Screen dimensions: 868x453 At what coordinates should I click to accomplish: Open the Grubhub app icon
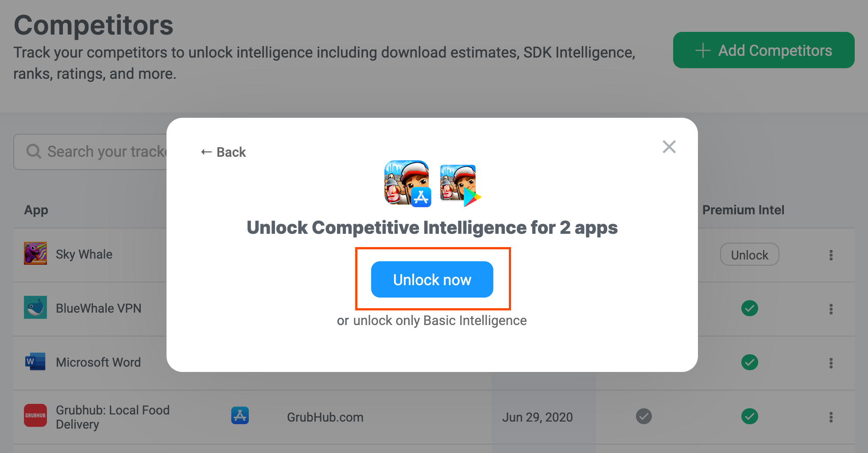pos(35,415)
